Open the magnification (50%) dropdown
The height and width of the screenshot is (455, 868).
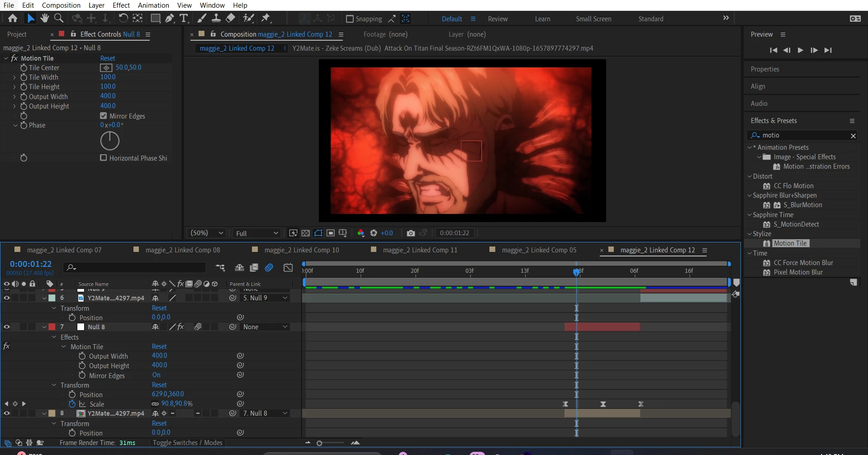pos(207,233)
